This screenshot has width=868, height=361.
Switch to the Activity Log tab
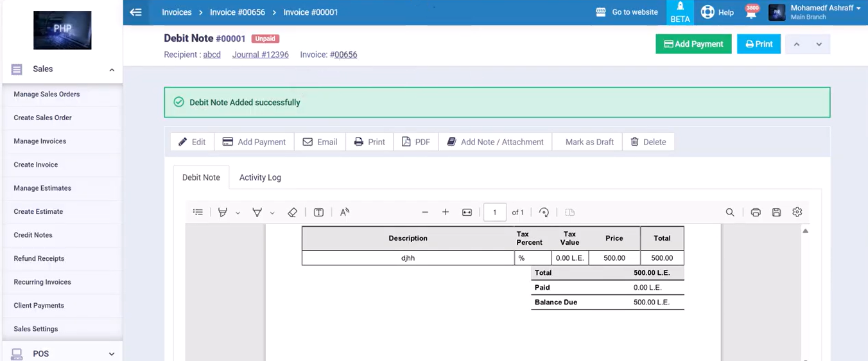(260, 177)
